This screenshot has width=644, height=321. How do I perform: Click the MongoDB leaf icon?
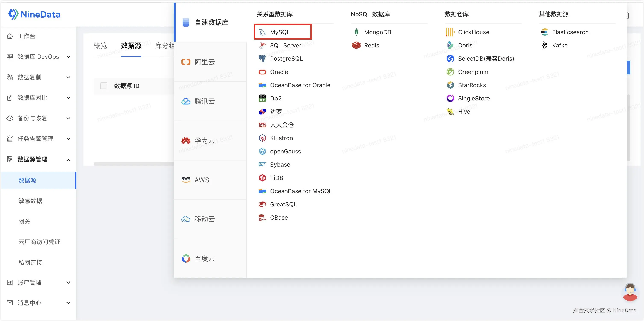click(356, 32)
